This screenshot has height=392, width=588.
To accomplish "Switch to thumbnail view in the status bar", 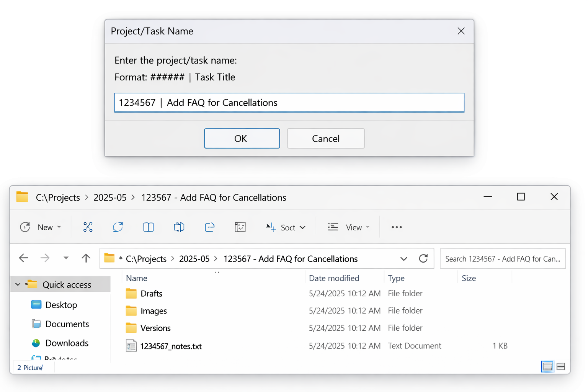I will pos(547,366).
